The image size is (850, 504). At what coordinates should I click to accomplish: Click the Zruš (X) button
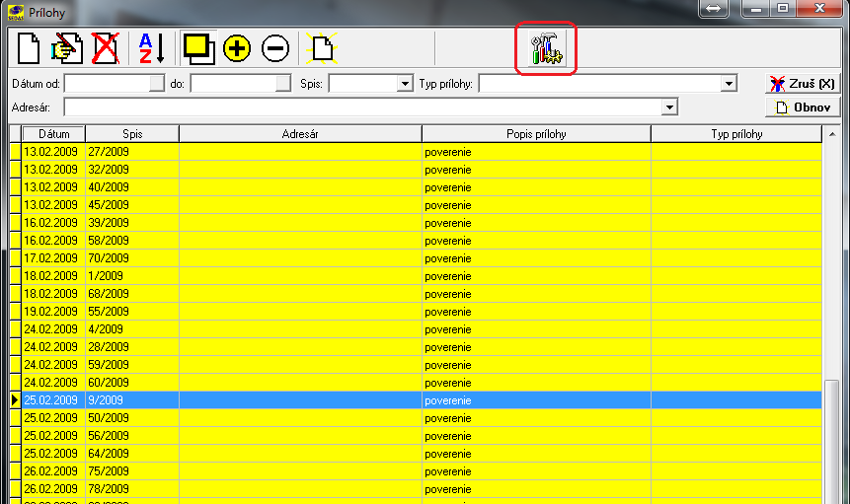point(803,84)
